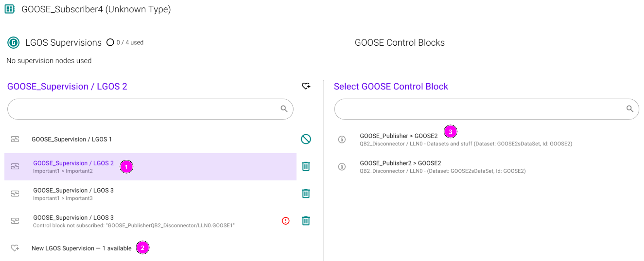Click the supervision icon on the Important1 > Important3 row
This screenshot has width=644, height=261.
[x=15, y=194]
